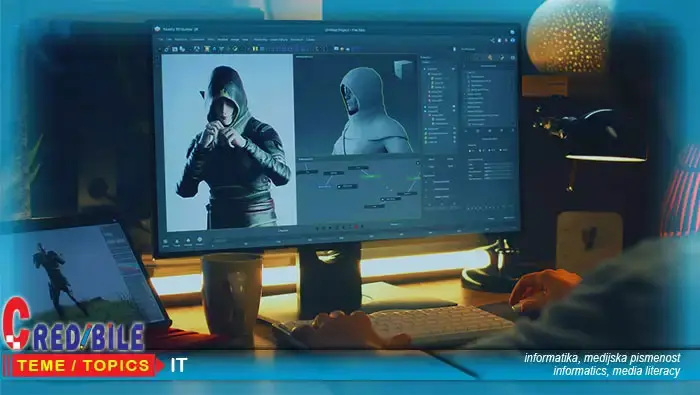Click the red record button in playback controls

[356, 226]
